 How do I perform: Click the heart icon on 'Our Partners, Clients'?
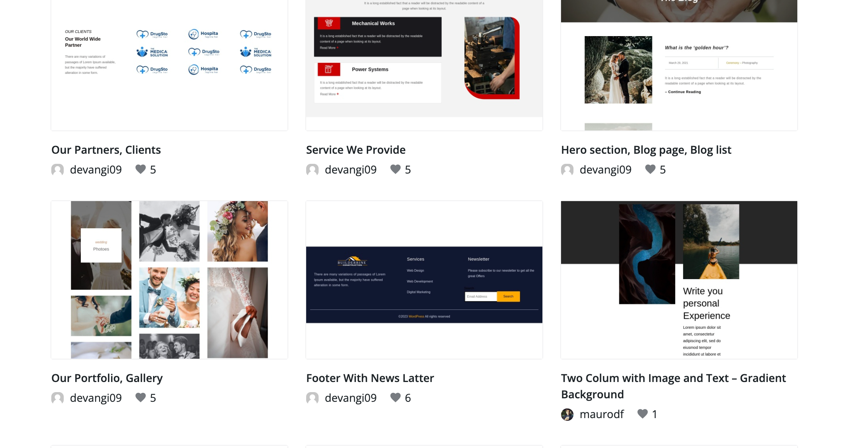pyautogui.click(x=140, y=169)
